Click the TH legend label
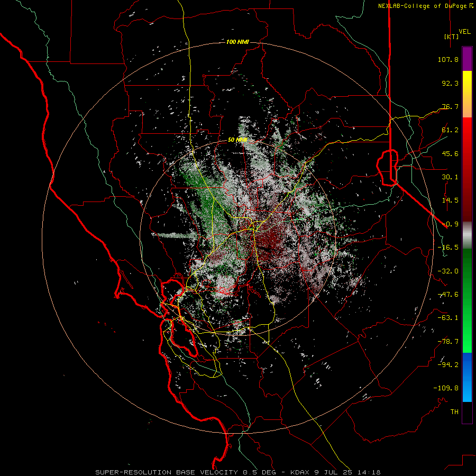The image size is (476, 476). click(454, 412)
